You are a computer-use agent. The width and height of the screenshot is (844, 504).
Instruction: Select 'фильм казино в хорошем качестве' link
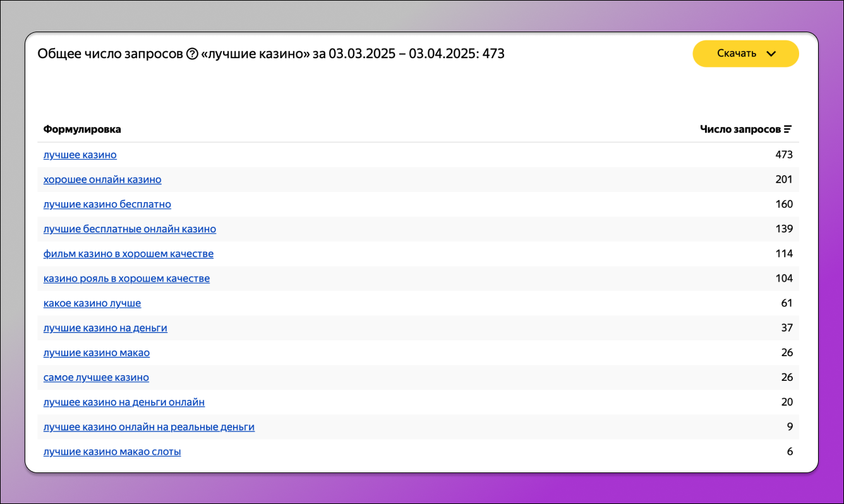(x=128, y=254)
